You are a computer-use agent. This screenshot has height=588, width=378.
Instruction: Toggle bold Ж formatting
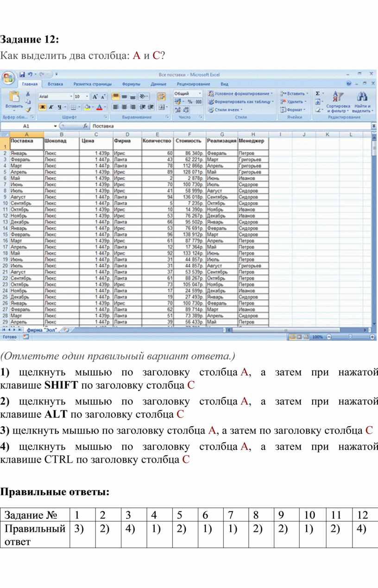click(42, 107)
